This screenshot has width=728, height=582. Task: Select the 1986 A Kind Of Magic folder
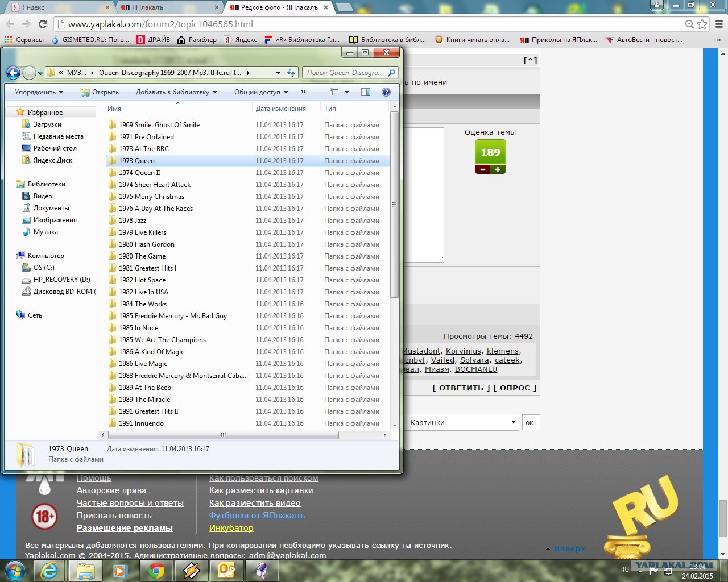click(247, 352)
